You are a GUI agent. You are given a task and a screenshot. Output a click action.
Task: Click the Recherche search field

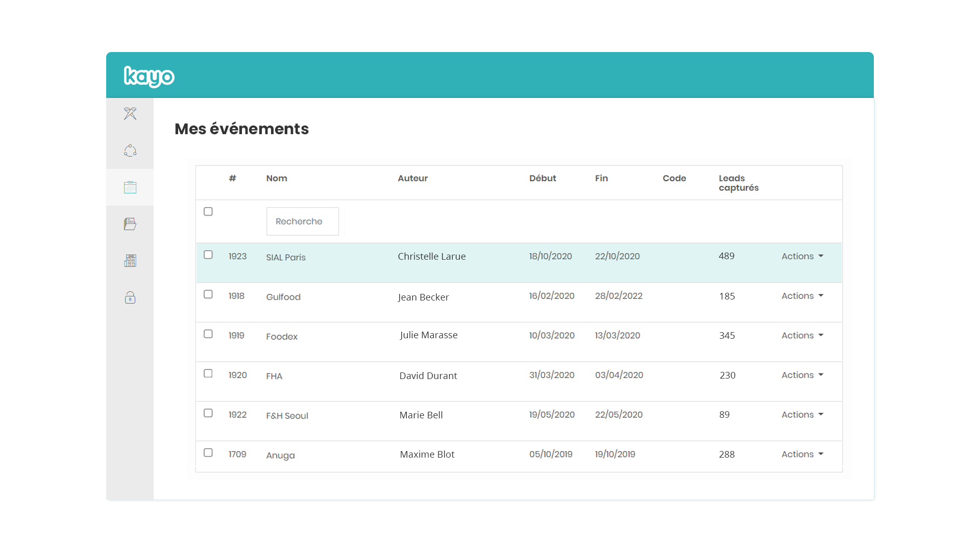point(303,221)
